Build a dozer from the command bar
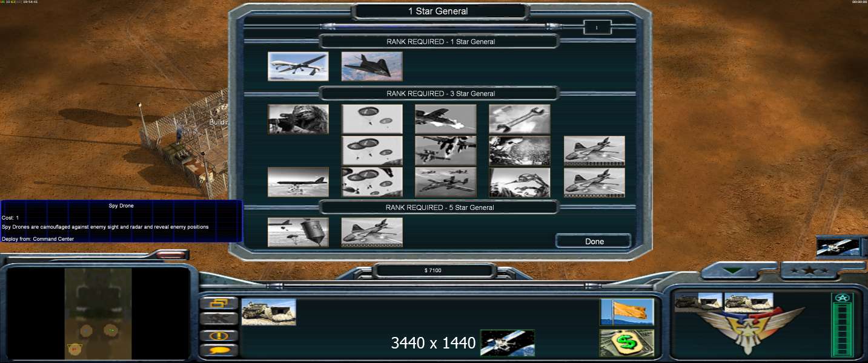The image size is (868, 363). (269, 312)
